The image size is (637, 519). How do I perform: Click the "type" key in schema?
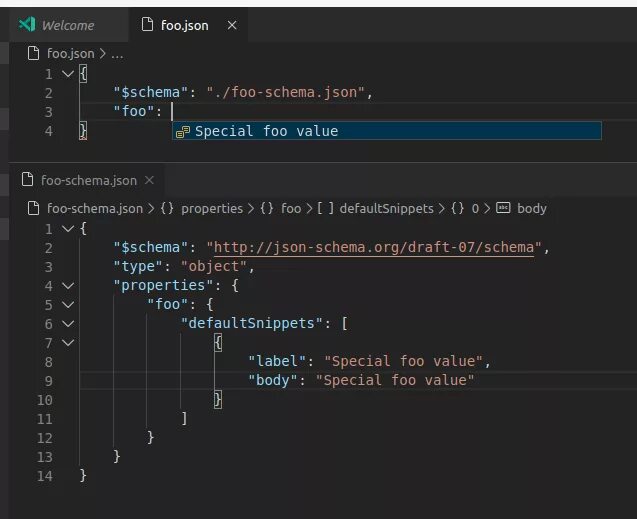point(138,267)
